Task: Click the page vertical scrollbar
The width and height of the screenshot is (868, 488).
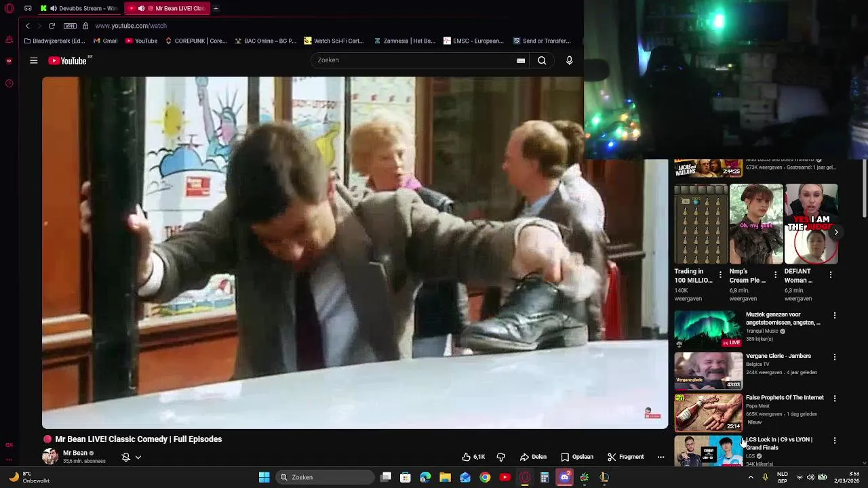Action: 864,188
